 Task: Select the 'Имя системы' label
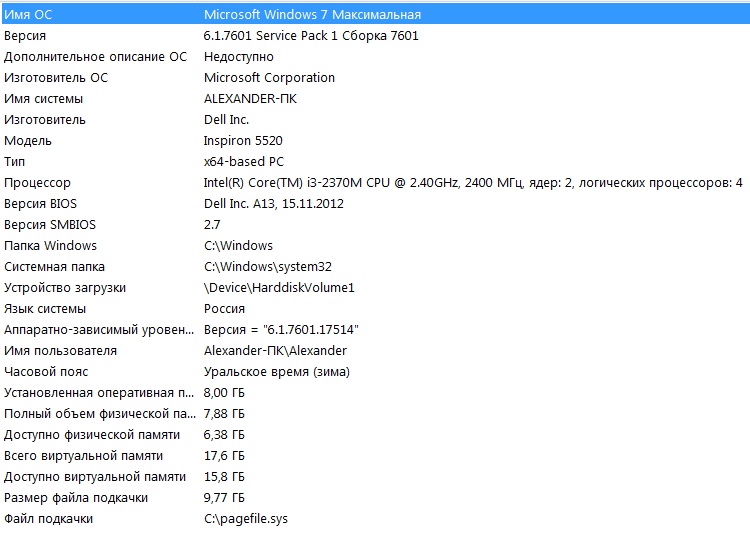point(44,99)
